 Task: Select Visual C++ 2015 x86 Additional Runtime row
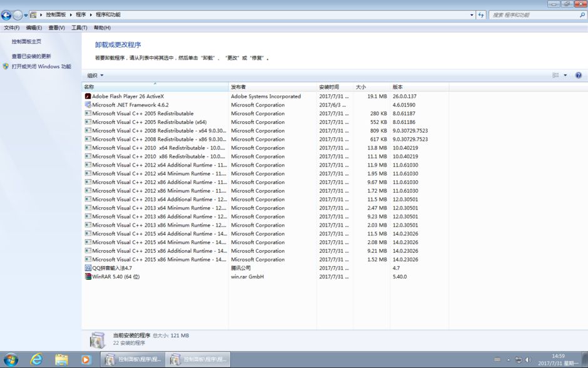[265, 251]
